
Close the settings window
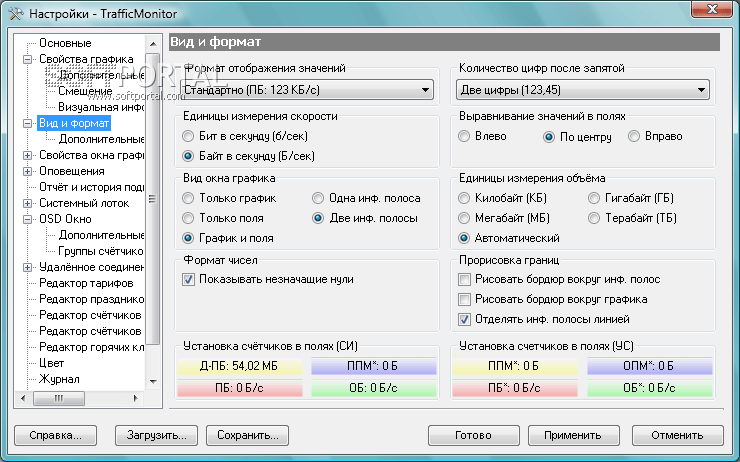713,8
